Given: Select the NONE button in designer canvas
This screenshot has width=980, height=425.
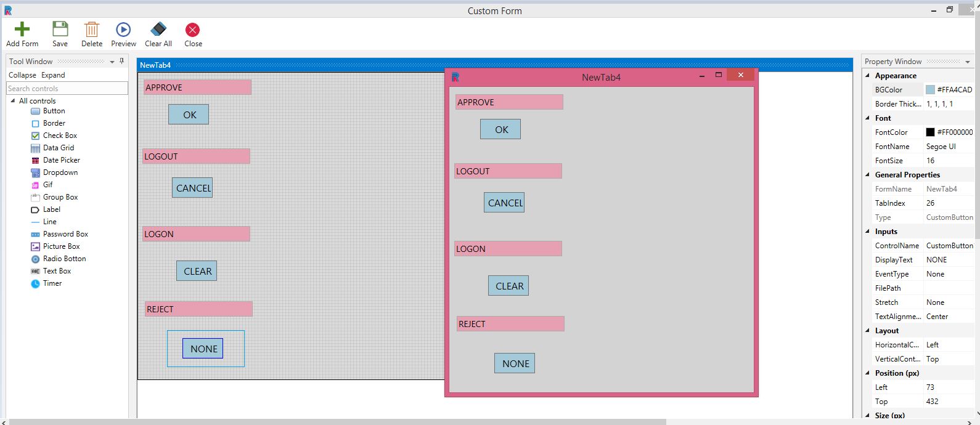Looking at the screenshot, I should 203,349.
